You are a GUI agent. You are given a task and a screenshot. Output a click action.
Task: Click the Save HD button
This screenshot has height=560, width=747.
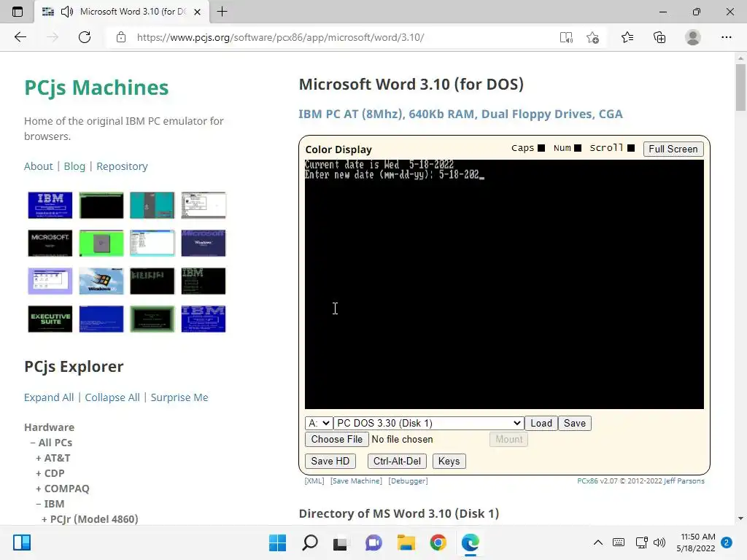[x=330, y=461]
